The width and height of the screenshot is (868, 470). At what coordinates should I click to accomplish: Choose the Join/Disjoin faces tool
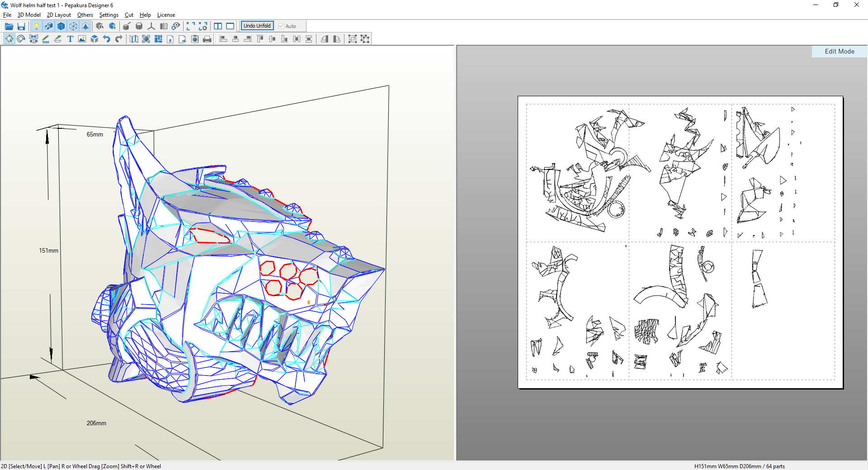coord(33,39)
